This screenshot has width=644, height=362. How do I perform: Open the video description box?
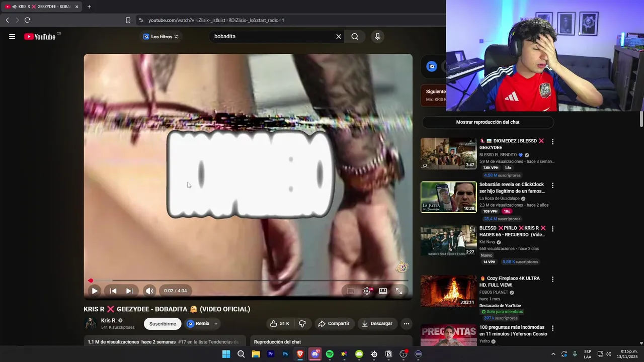[165, 341]
